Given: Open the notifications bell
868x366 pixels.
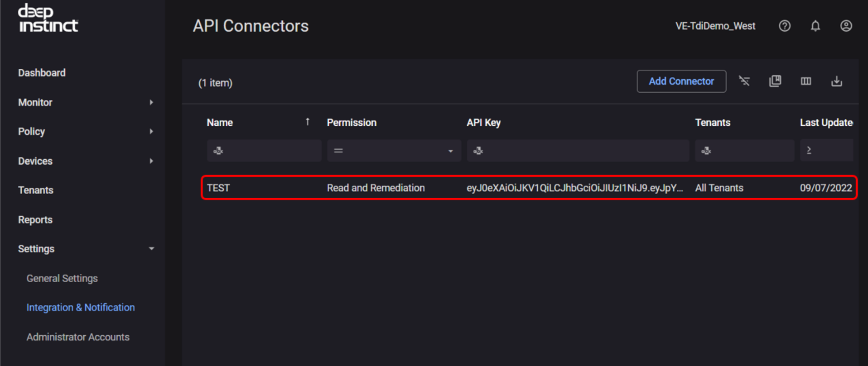Looking at the screenshot, I should (x=815, y=26).
